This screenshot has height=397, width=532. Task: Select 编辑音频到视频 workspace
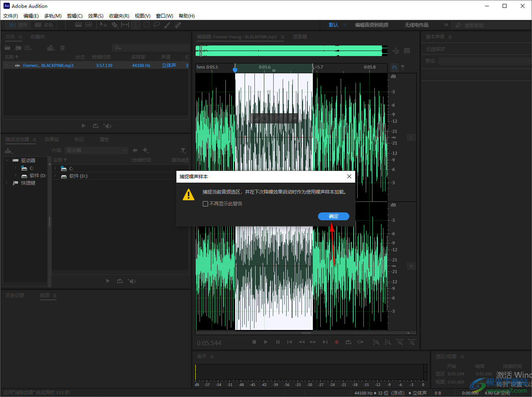coord(372,25)
